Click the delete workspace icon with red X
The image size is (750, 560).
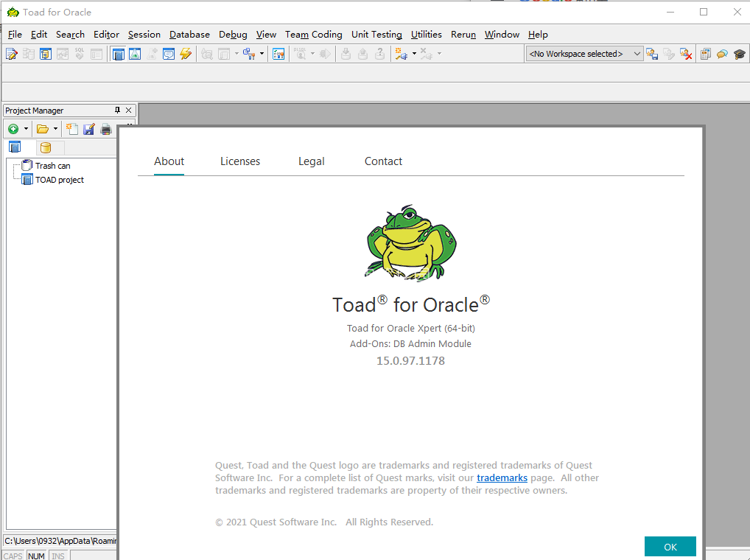coord(686,54)
